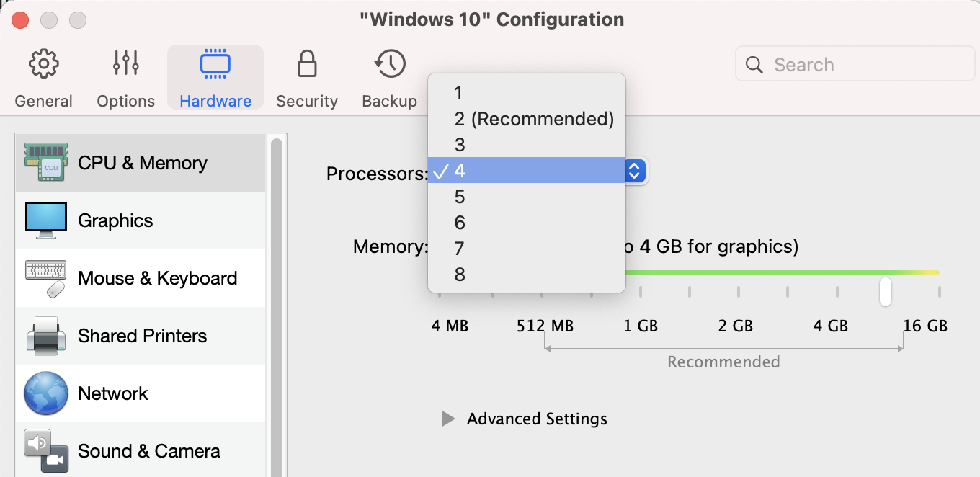Viewport: 980px width, 477px height.
Task: Open the Backup clock icon
Action: pos(390,65)
